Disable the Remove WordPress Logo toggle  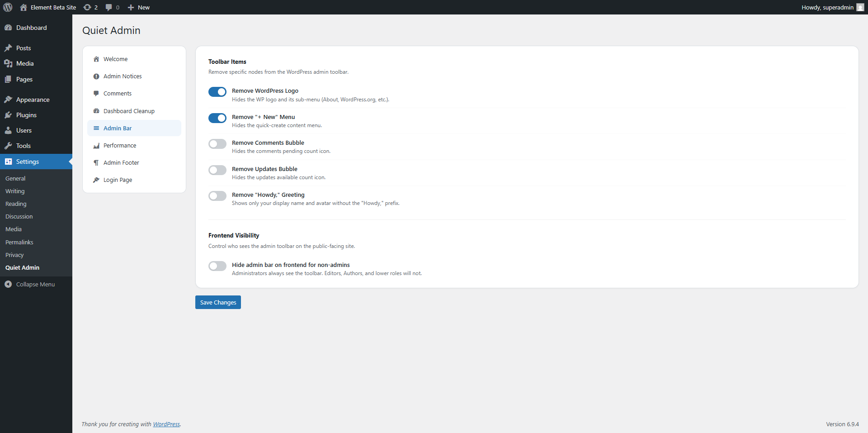[217, 92]
